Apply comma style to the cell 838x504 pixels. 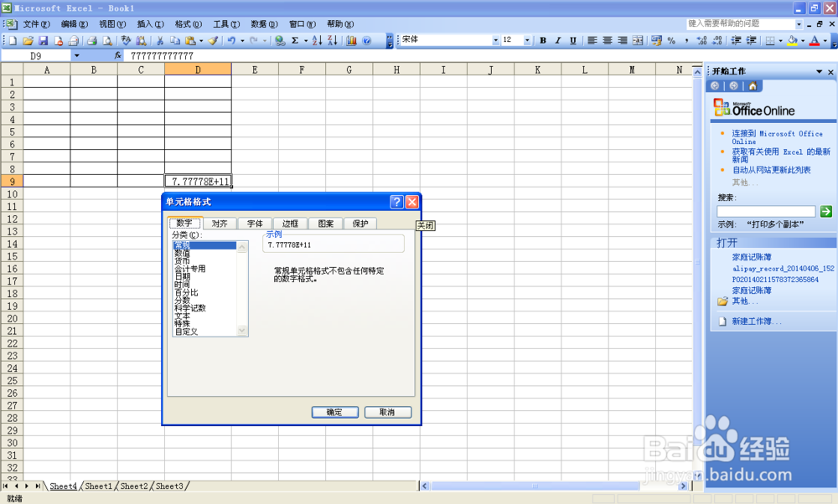[x=687, y=40]
